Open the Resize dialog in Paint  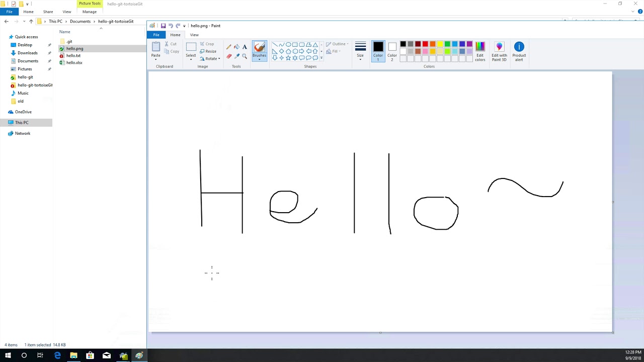click(208, 51)
